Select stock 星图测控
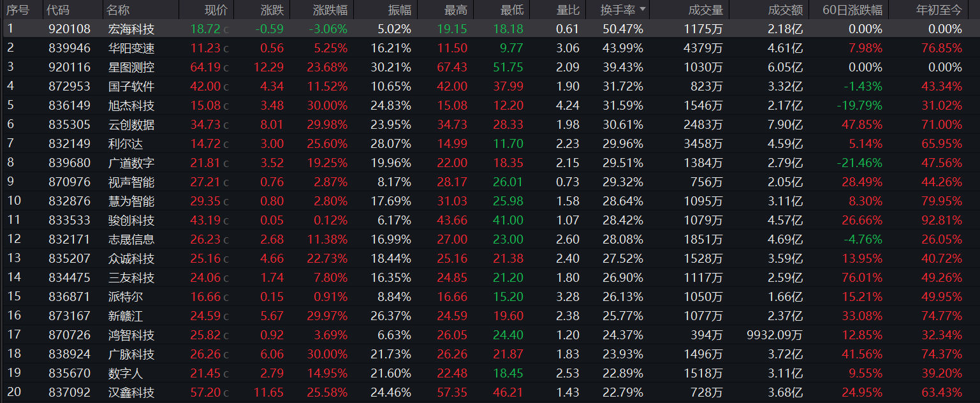The image size is (980, 403). 131,67
